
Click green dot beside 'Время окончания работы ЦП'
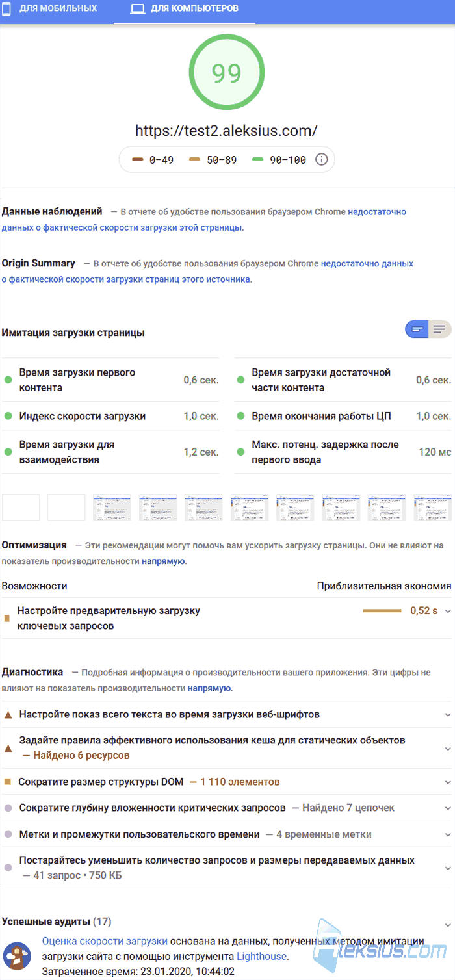[x=241, y=416]
